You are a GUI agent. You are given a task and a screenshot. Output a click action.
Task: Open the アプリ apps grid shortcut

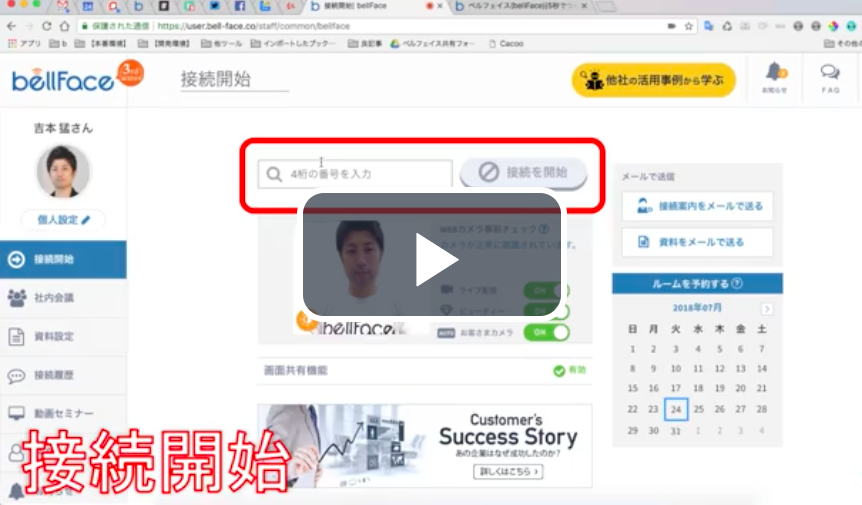(x=24, y=43)
